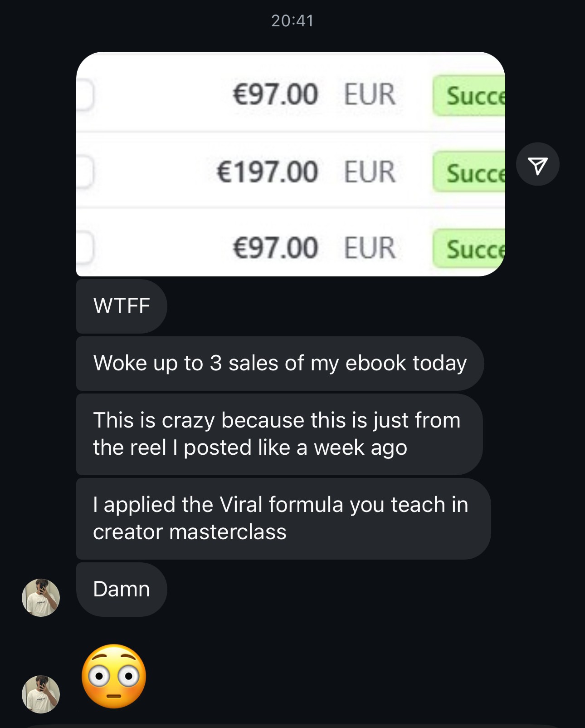Tap the share arrow icon beside the image

[x=537, y=164]
